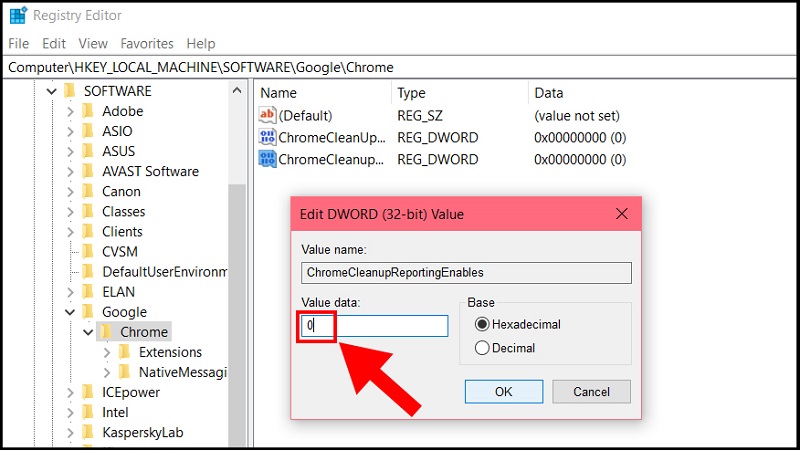
Task: Select the SOFTWARE folder icon
Action: 70,91
